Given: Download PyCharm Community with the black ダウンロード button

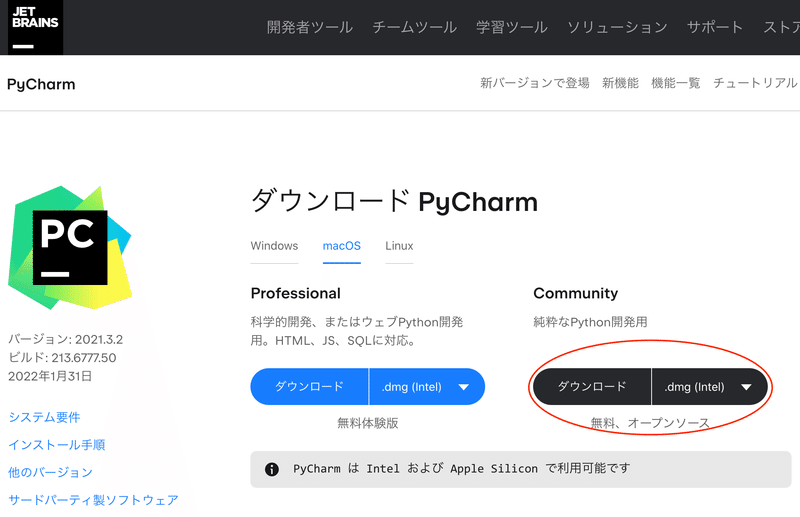Looking at the screenshot, I should coord(592,387).
